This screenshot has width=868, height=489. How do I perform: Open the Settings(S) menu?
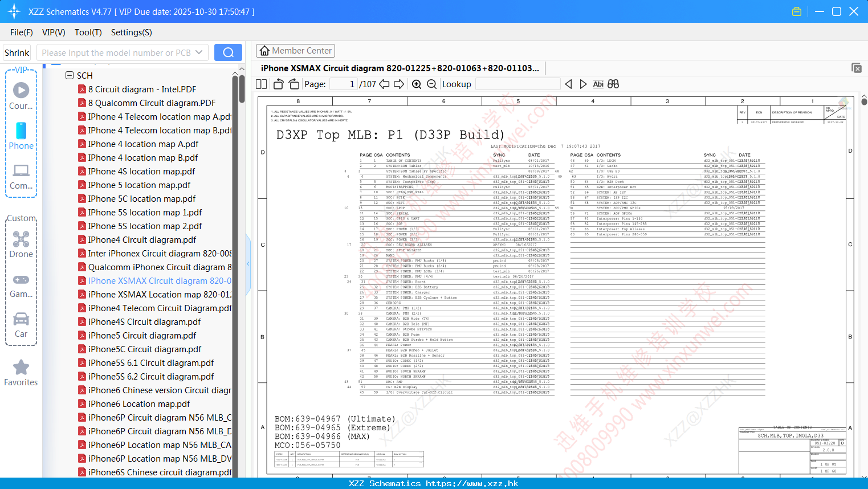132,32
